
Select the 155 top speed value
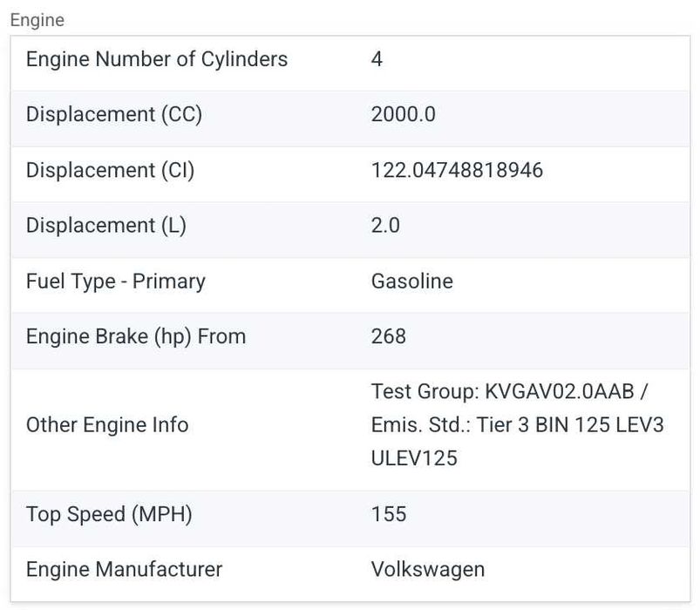389,514
